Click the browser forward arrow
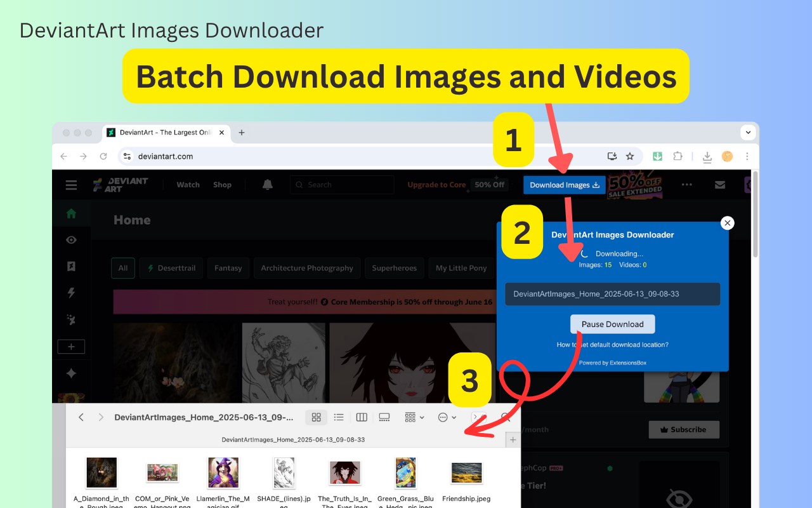Screen dimensions: 812x508 click(x=83, y=156)
